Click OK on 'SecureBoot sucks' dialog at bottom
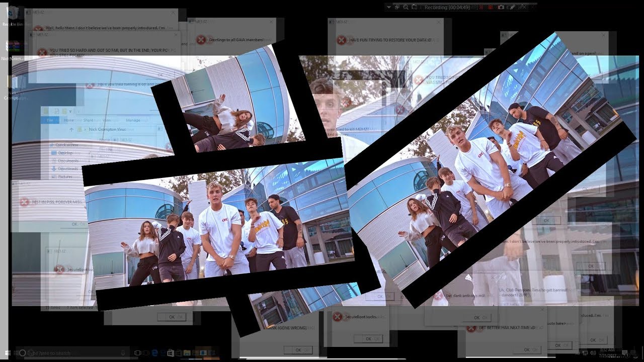This screenshot has height=362, width=644. [x=368, y=339]
